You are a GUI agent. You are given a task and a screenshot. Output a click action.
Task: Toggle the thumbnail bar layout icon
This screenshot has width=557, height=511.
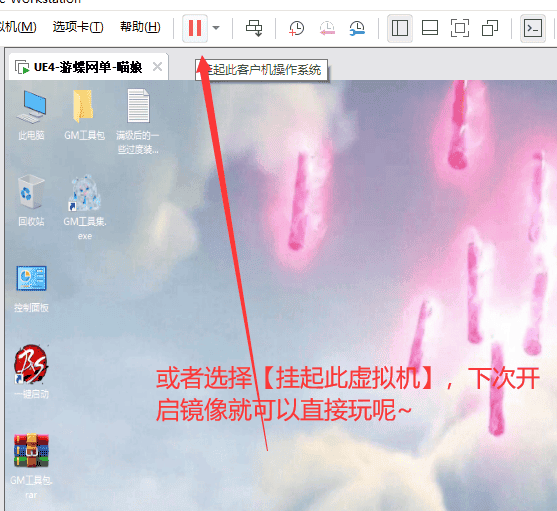429,28
